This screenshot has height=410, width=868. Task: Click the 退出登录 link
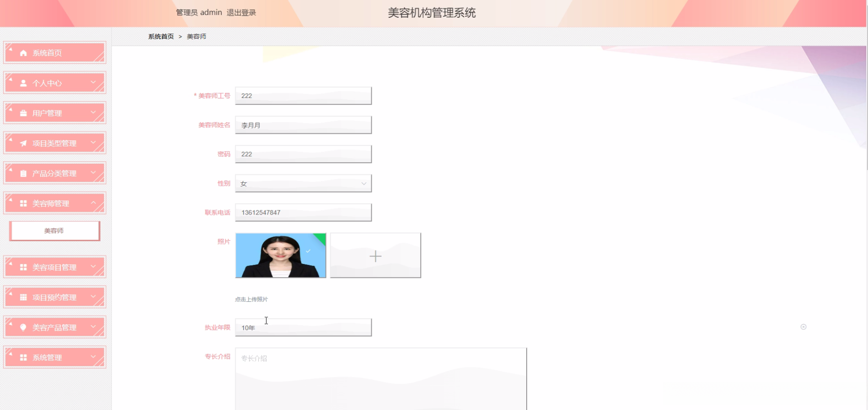pyautogui.click(x=241, y=13)
